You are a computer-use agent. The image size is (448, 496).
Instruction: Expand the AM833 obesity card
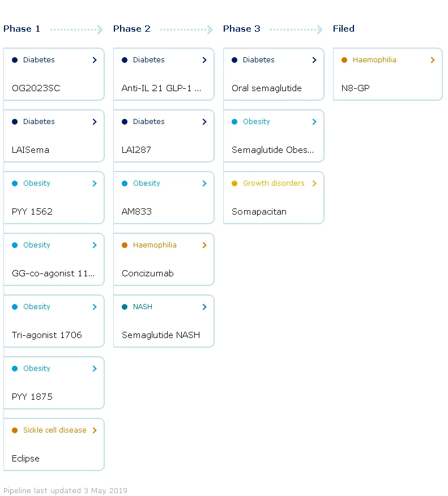pyautogui.click(x=164, y=198)
